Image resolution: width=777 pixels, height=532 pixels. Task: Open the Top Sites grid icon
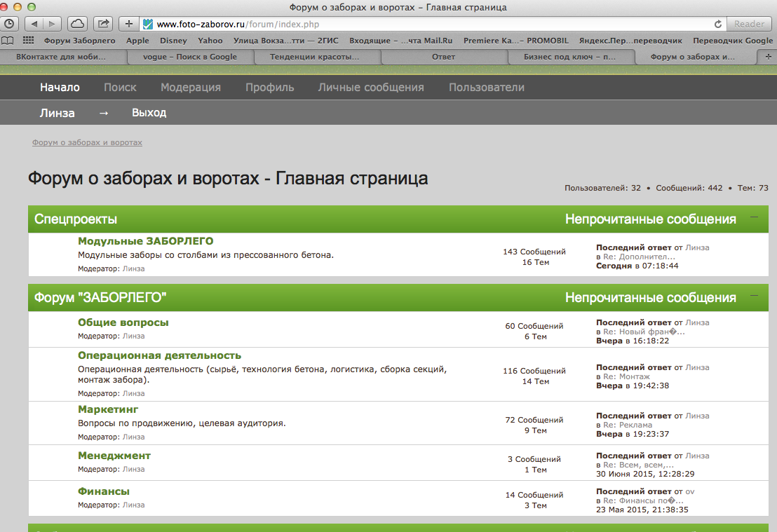pyautogui.click(x=28, y=41)
